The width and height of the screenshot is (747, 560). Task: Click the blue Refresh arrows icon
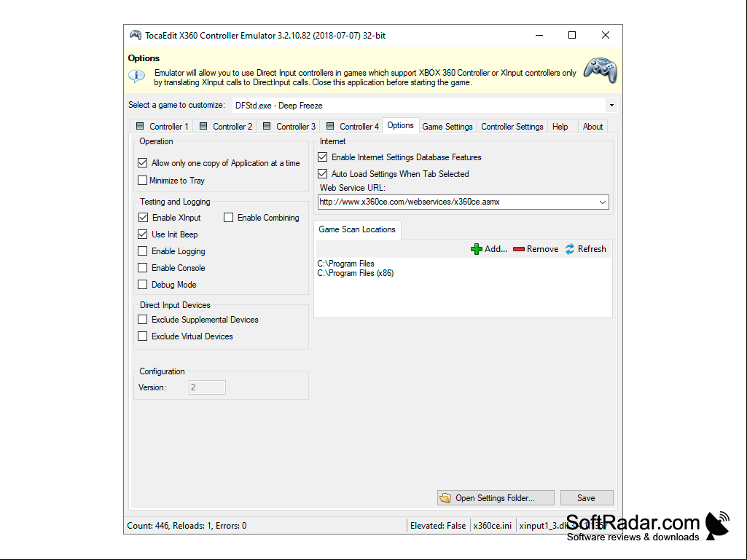tap(570, 249)
